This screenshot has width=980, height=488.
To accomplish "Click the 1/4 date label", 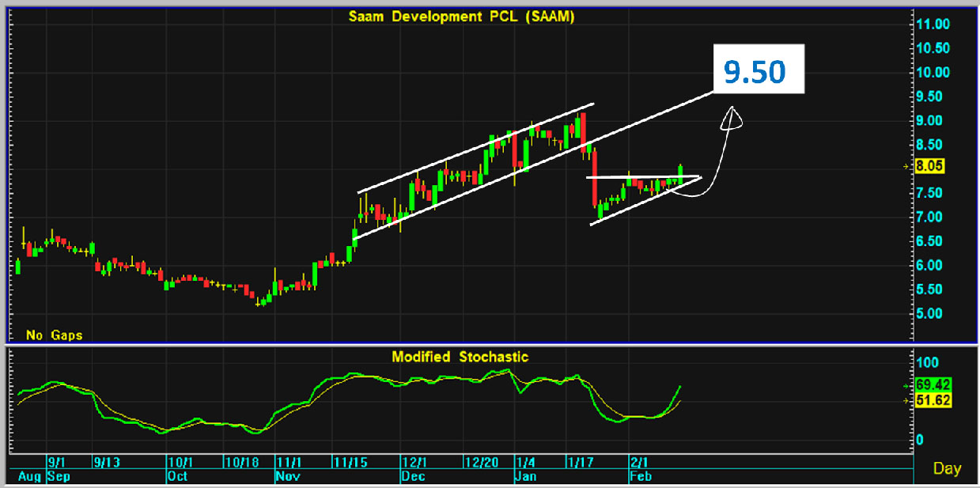I will click(525, 463).
